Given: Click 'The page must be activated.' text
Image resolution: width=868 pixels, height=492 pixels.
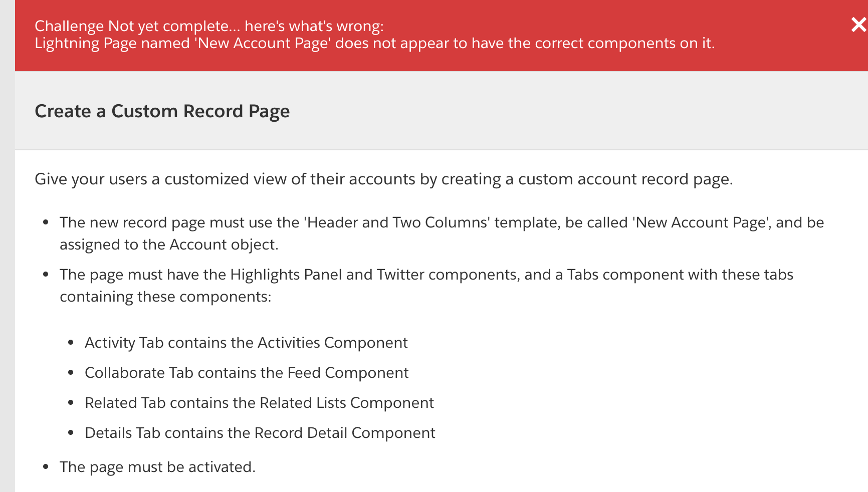Looking at the screenshot, I should [157, 467].
